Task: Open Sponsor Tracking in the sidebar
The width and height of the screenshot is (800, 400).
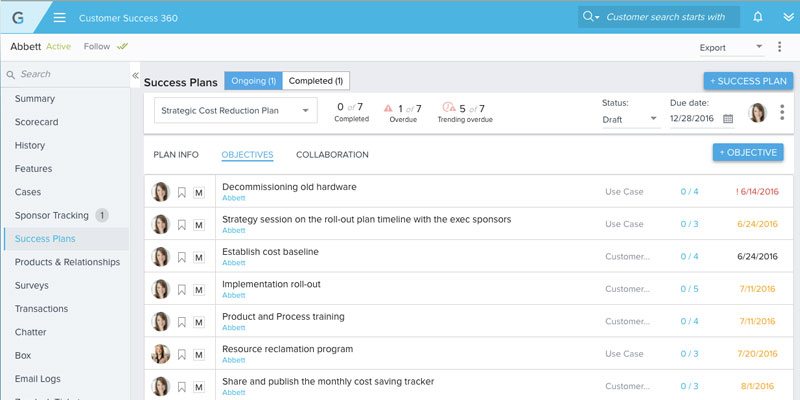Action: pos(52,215)
